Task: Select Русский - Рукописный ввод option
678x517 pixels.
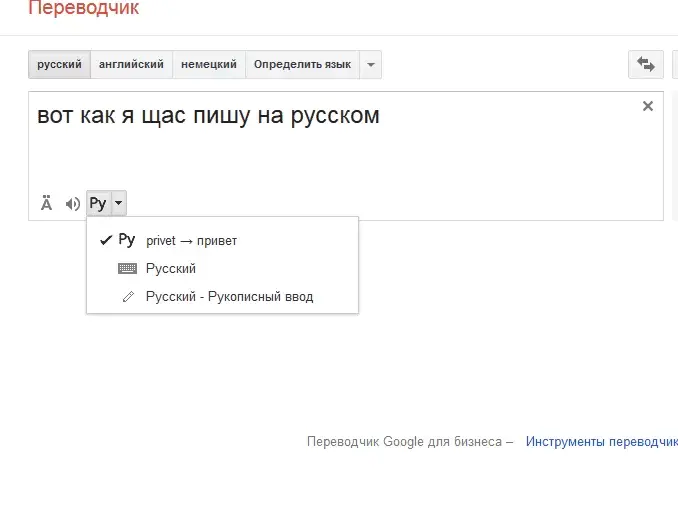Action: coord(222,297)
